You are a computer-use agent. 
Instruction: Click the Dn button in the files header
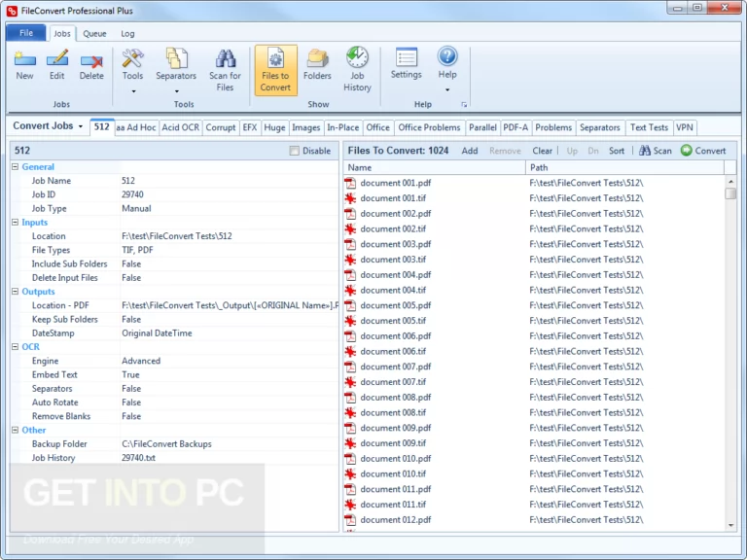point(593,151)
